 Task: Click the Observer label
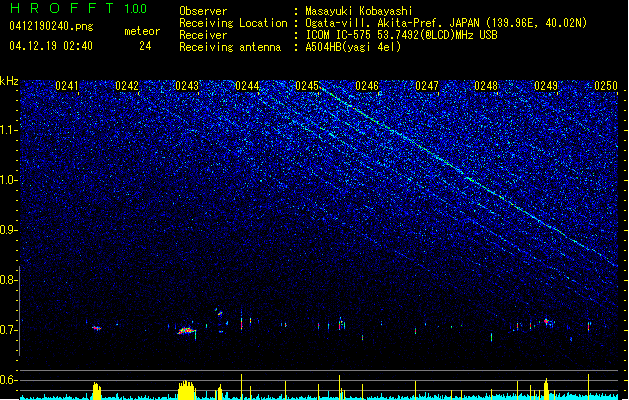coord(203,11)
